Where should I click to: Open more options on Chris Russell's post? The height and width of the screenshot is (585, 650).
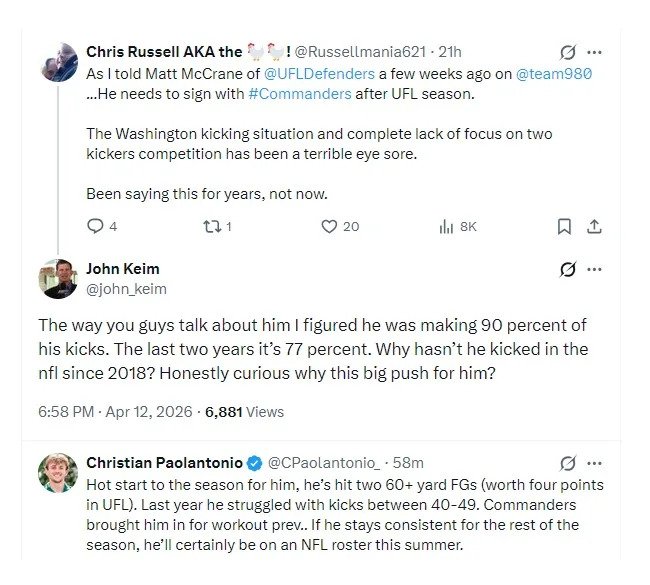coord(595,52)
